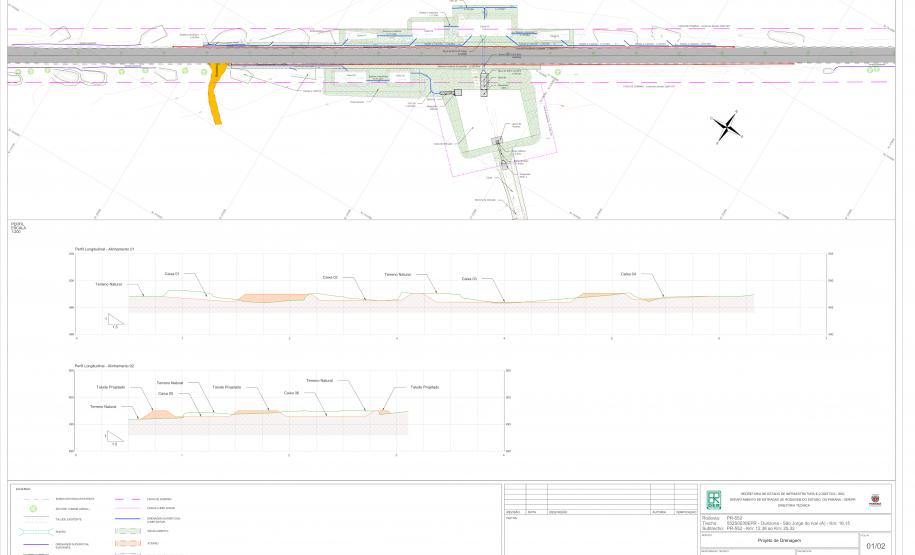The height and width of the screenshot is (555, 915).
Task: Click the slope triangle in Alinhamento 01 profile
Action: (113, 320)
